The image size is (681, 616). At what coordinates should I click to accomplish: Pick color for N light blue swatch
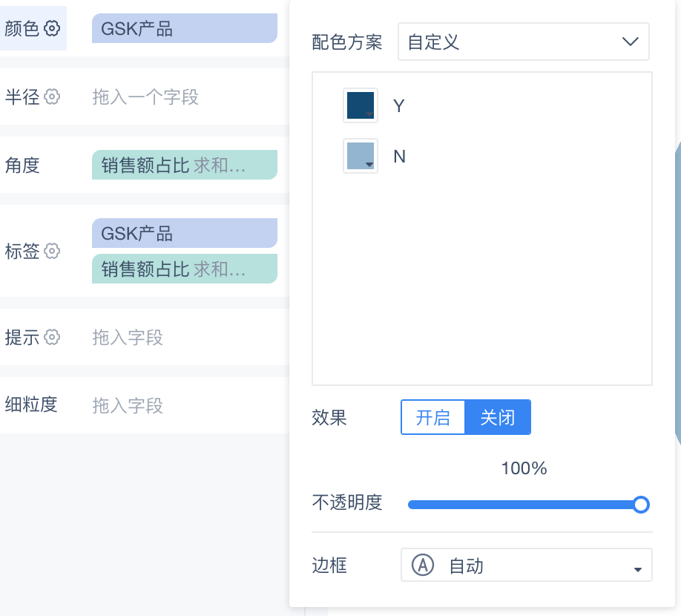(361, 156)
